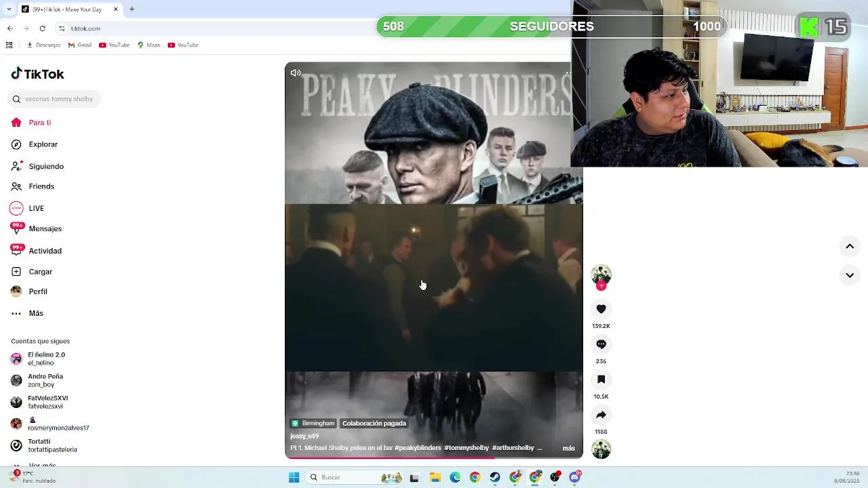Click the taskbar Buscar search box
This screenshot has width=868, height=488.
pyautogui.click(x=355, y=477)
